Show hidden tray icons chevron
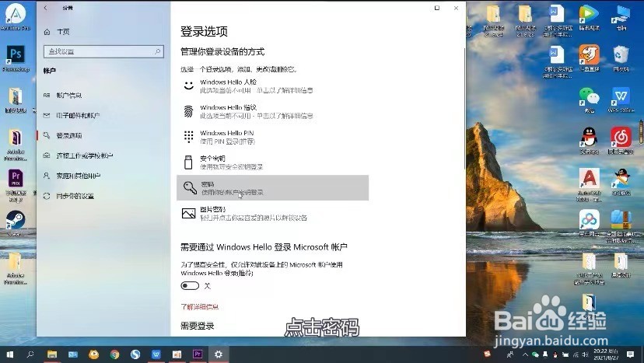 pyautogui.click(x=525, y=354)
